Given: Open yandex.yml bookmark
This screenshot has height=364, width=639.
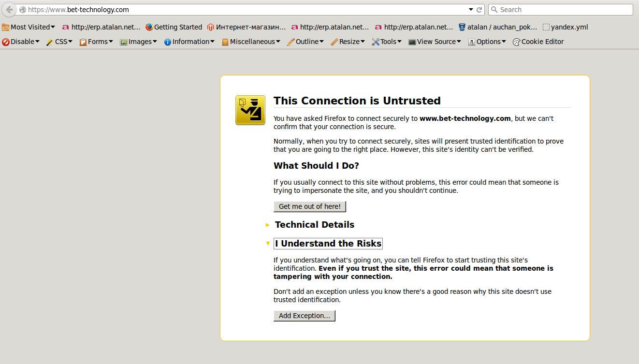Looking at the screenshot, I should pos(566,27).
